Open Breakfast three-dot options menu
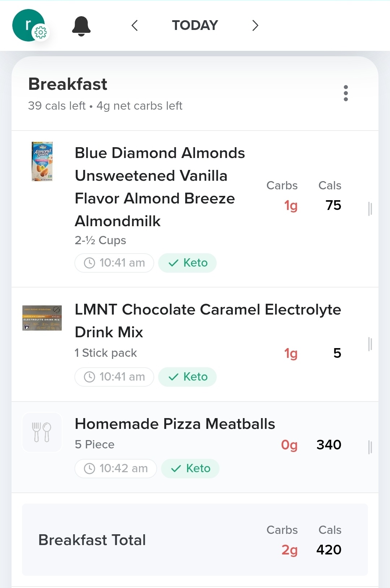The height and width of the screenshot is (588, 390). pyautogui.click(x=346, y=93)
